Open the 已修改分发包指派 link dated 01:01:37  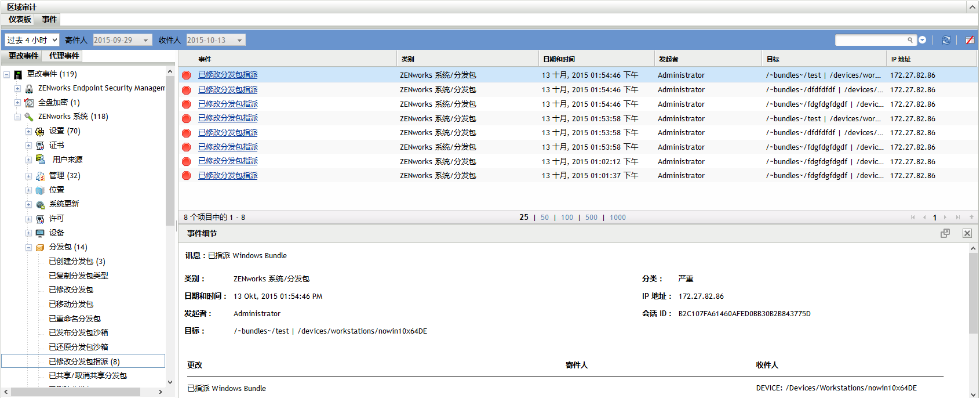[228, 176]
